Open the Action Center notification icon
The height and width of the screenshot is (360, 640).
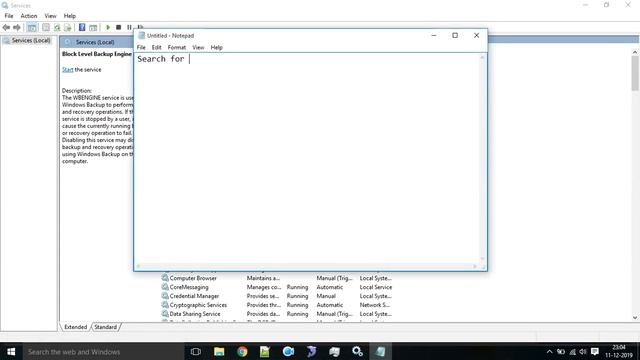coord(595,352)
